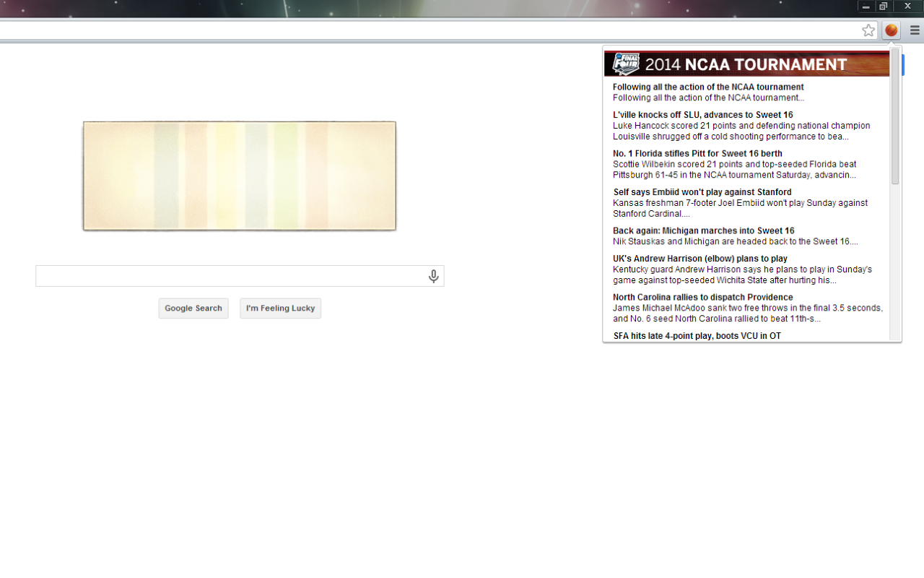The width and height of the screenshot is (924, 578).
Task: Bookmark this page with the star icon
Action: [x=868, y=30]
